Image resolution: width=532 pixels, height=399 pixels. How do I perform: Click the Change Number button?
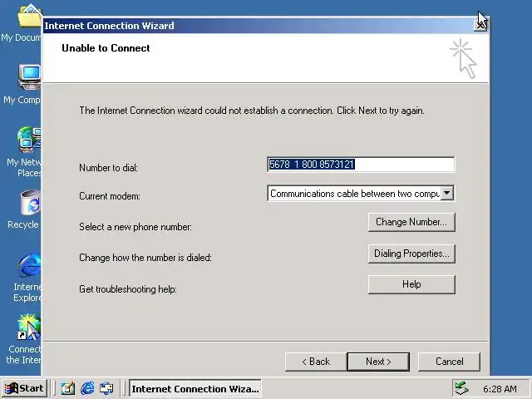click(411, 222)
